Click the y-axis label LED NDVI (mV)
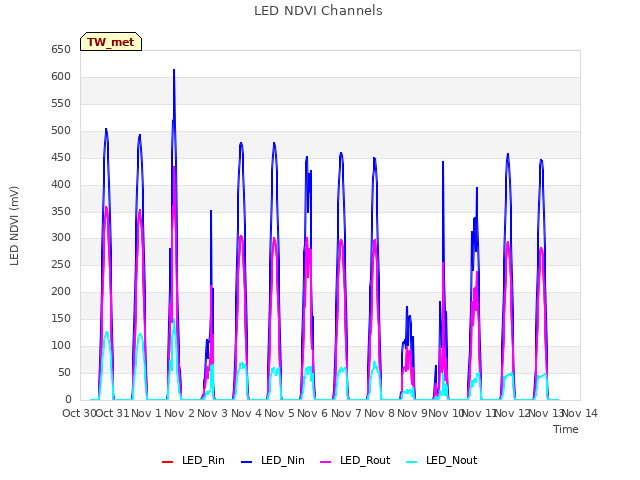The width and height of the screenshot is (640, 480). (x=14, y=226)
